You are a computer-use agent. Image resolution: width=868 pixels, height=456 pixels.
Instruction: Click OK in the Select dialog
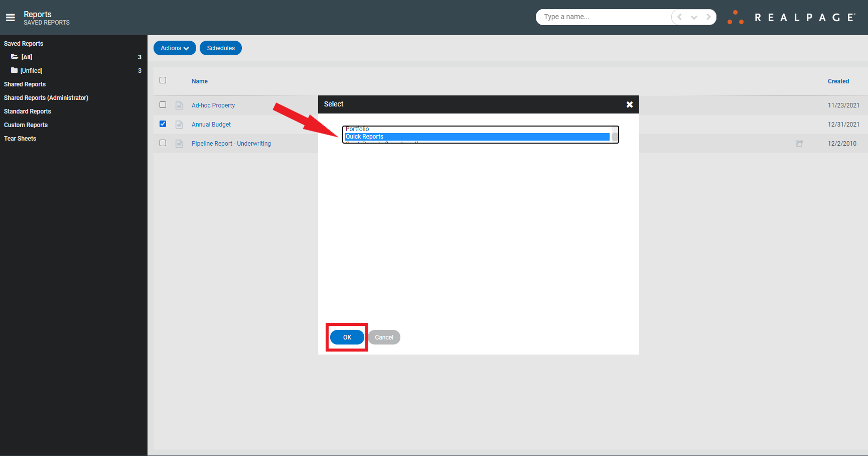pyautogui.click(x=347, y=337)
